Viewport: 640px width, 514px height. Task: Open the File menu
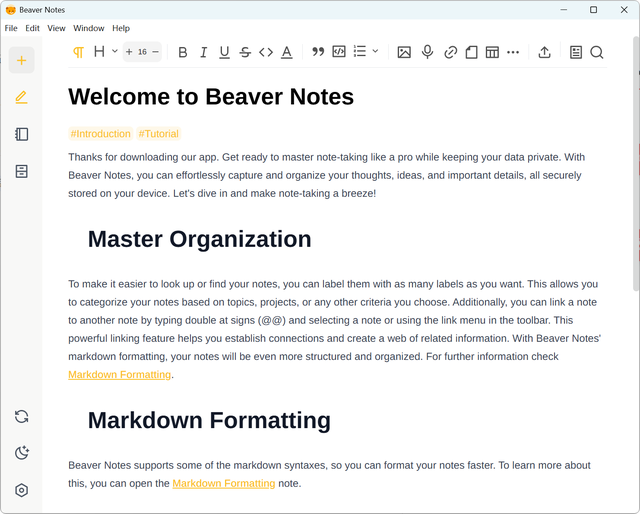[x=11, y=28]
